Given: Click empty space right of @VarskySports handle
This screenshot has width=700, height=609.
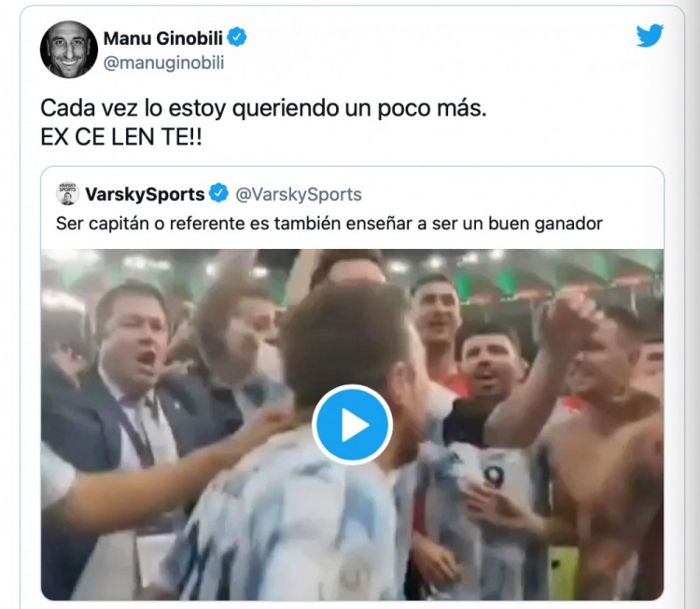Looking at the screenshot, I should click(x=509, y=194).
